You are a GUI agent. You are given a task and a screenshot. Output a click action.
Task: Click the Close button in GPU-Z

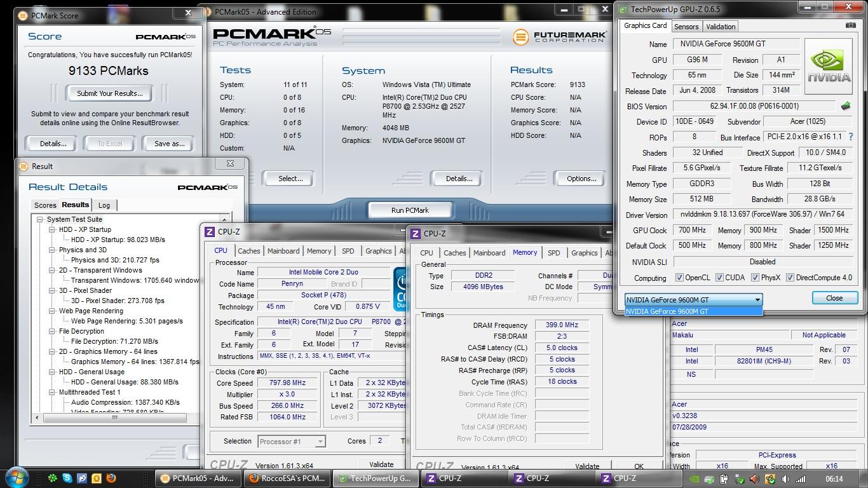834,298
